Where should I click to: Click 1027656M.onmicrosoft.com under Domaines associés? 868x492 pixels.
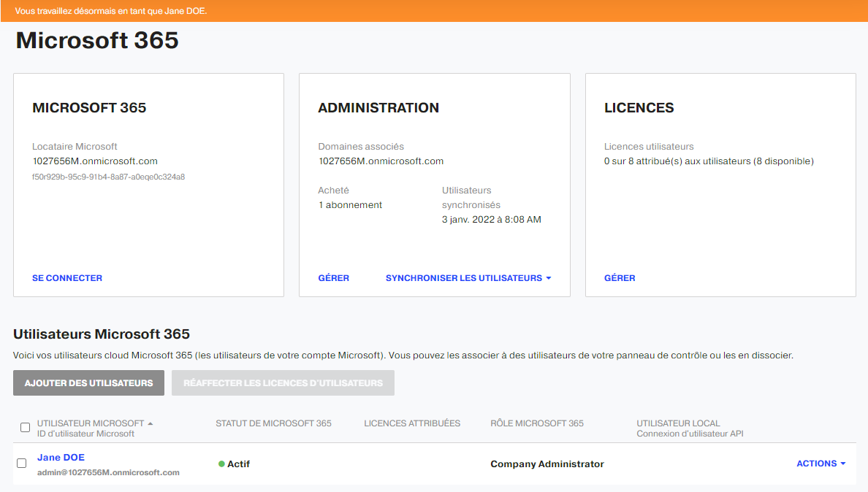click(381, 161)
